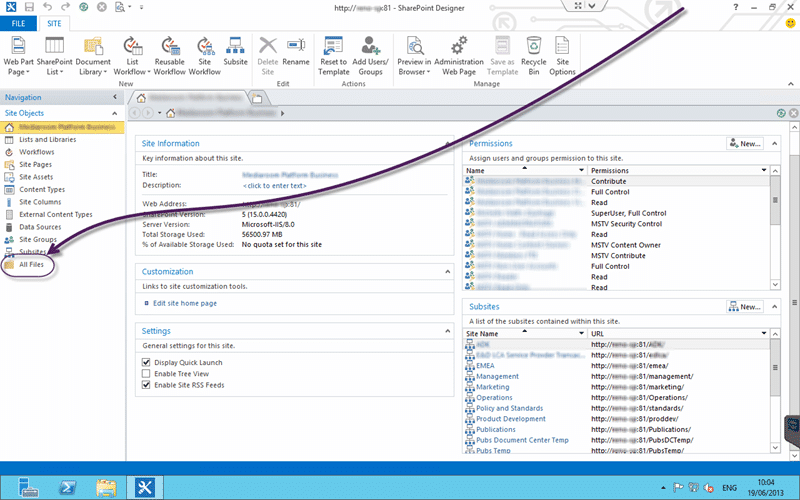Refresh via the quick access toolbar
Viewport: 800px width, 500px height.
click(84, 7)
